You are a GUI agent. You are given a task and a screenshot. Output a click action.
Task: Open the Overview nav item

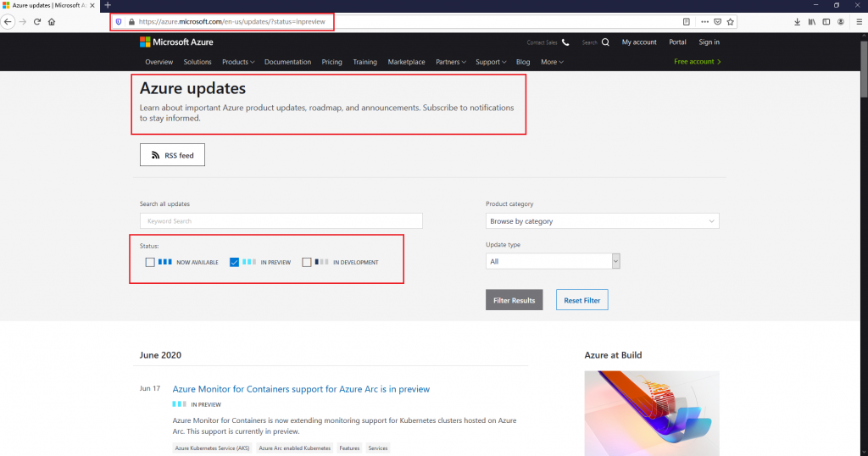tap(159, 62)
